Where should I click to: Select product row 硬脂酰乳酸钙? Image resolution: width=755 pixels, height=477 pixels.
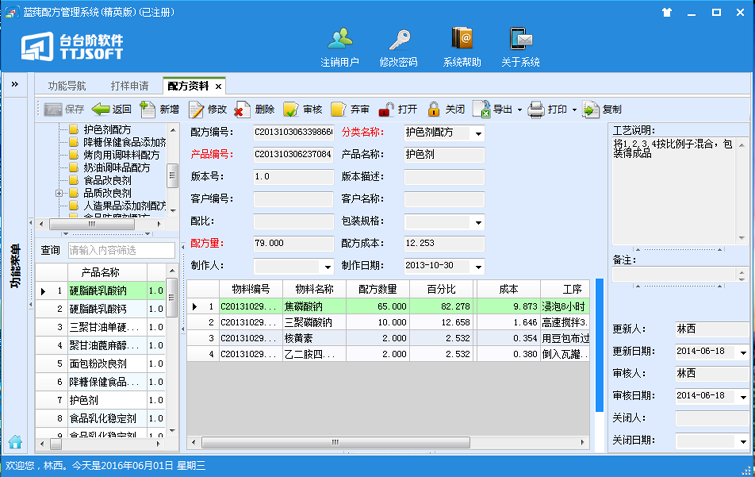pyautogui.click(x=100, y=309)
